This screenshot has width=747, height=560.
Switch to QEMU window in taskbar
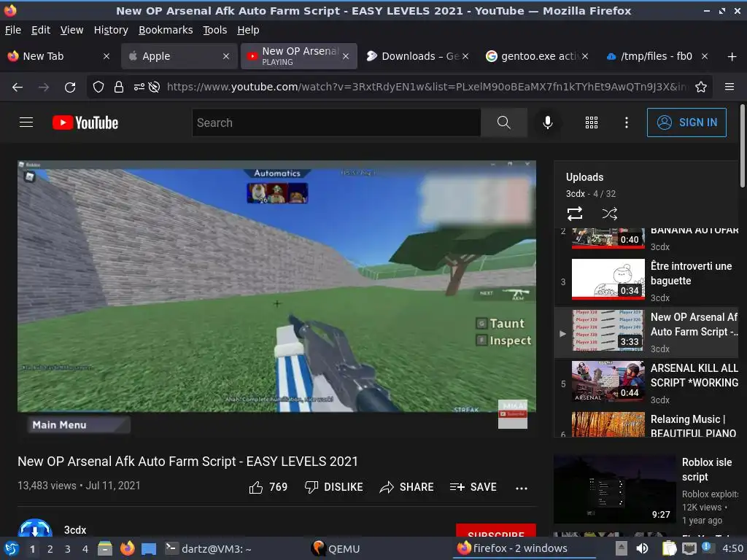[x=336, y=549]
